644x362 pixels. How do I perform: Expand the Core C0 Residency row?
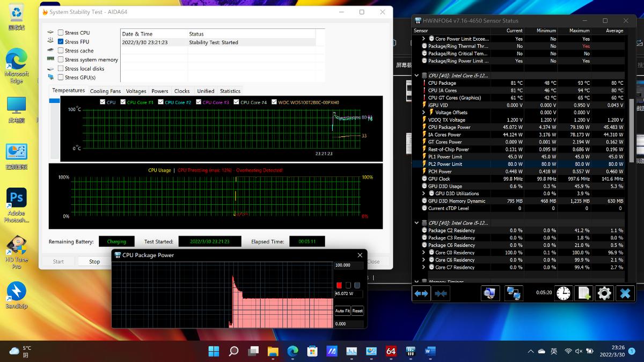click(x=424, y=253)
